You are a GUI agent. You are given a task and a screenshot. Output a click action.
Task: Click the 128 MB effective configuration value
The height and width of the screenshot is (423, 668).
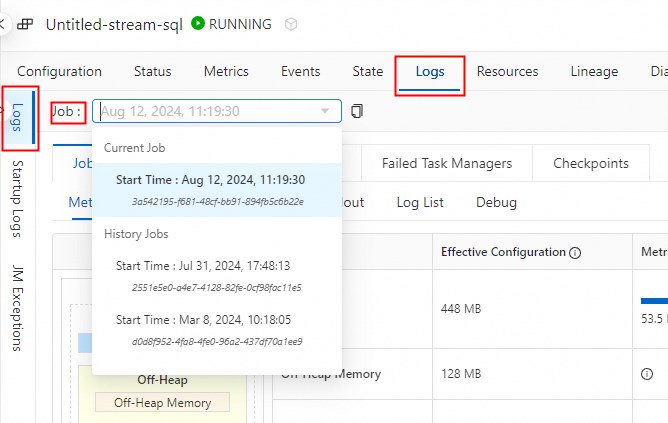[461, 374]
